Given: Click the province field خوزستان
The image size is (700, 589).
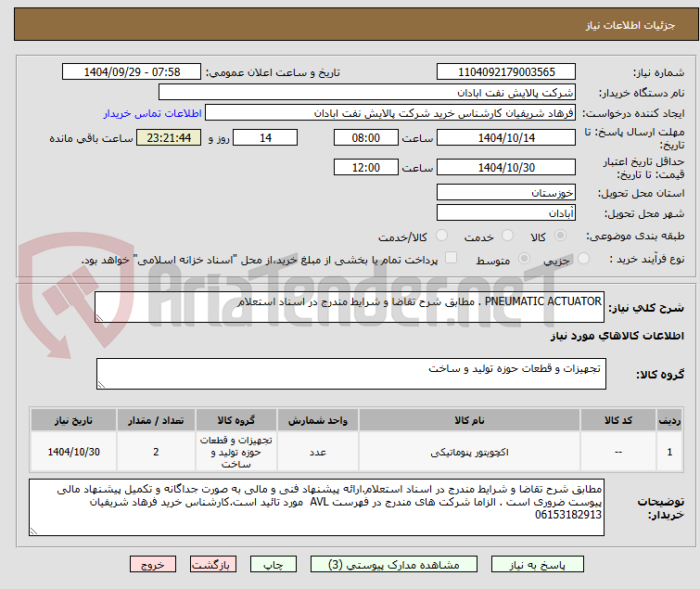Looking at the screenshot, I should click(x=506, y=192).
